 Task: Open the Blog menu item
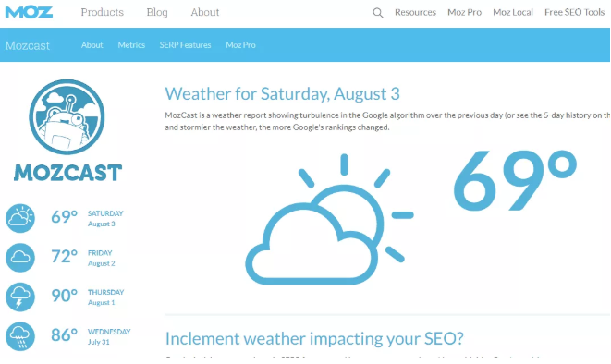pyautogui.click(x=157, y=12)
